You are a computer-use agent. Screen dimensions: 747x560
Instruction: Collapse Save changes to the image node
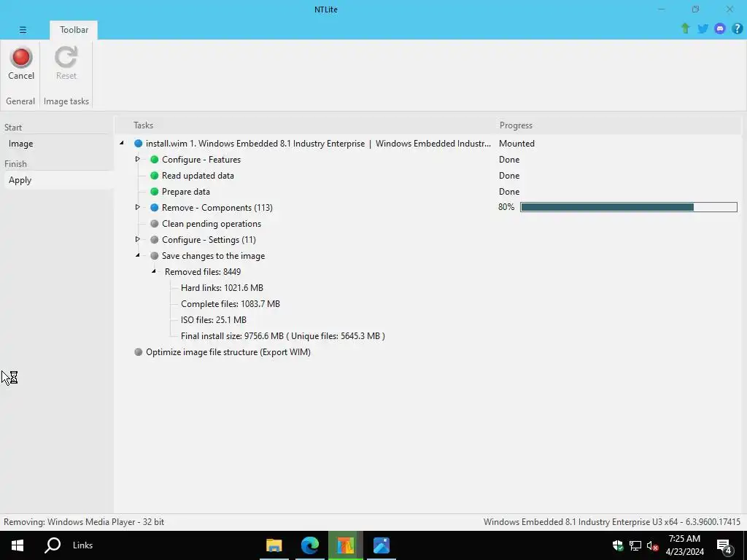tap(138, 255)
